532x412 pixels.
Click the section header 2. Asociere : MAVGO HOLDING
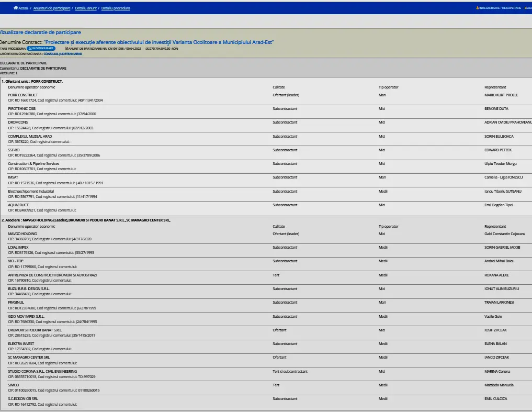click(x=86, y=220)
